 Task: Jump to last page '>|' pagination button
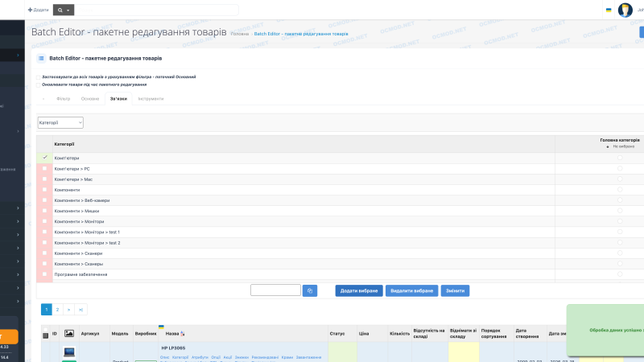[x=80, y=310]
